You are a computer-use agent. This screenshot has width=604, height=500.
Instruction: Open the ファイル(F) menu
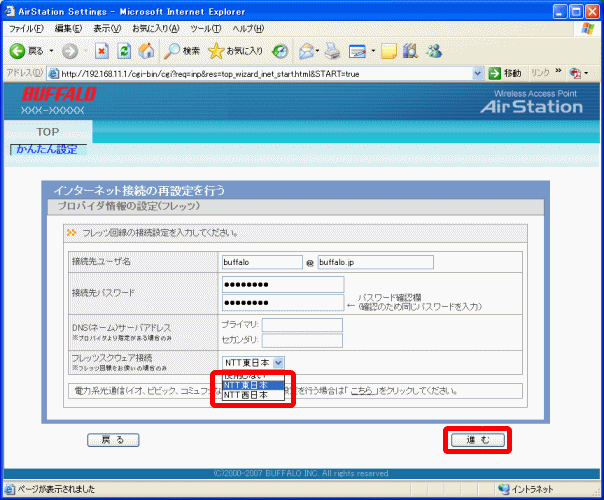26,29
